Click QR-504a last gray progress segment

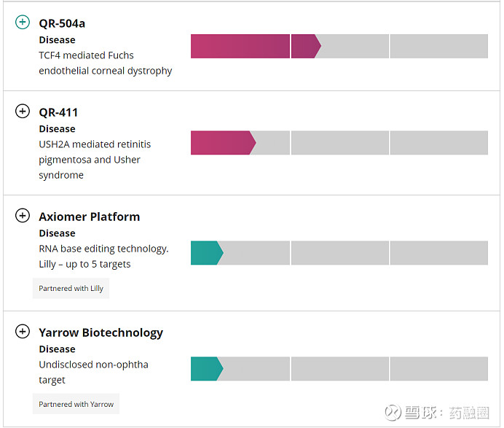[x=439, y=47]
